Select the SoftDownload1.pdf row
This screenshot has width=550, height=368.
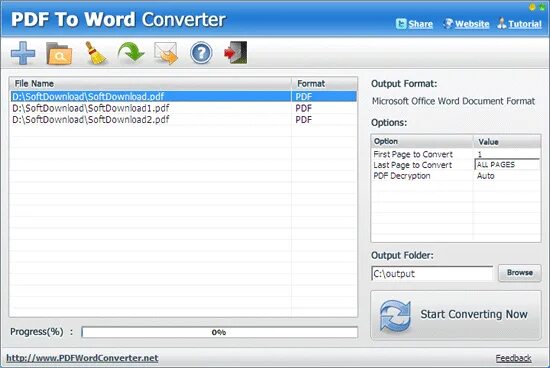pos(183,108)
